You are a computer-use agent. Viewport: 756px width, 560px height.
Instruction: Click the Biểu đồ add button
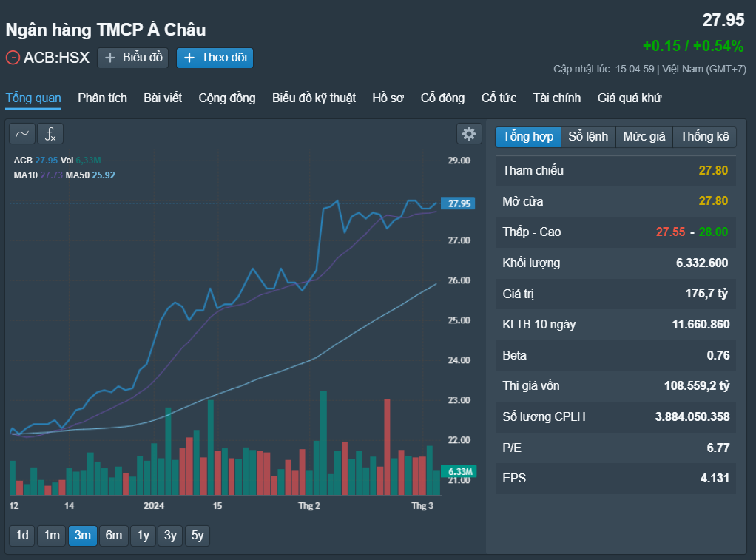click(x=133, y=58)
